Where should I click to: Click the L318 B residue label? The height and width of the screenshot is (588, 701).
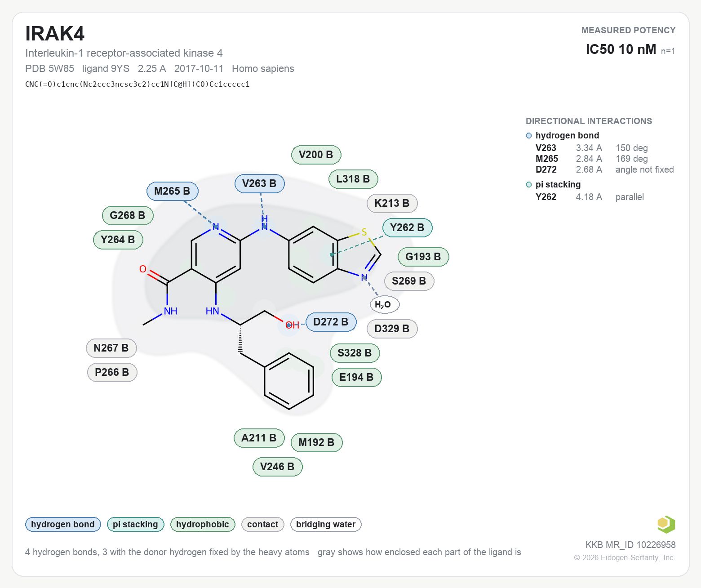pyautogui.click(x=353, y=179)
